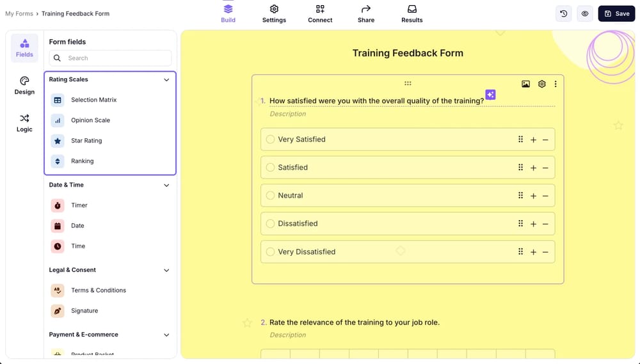Add the Signature field
The width and height of the screenshot is (640, 364).
coord(84,311)
